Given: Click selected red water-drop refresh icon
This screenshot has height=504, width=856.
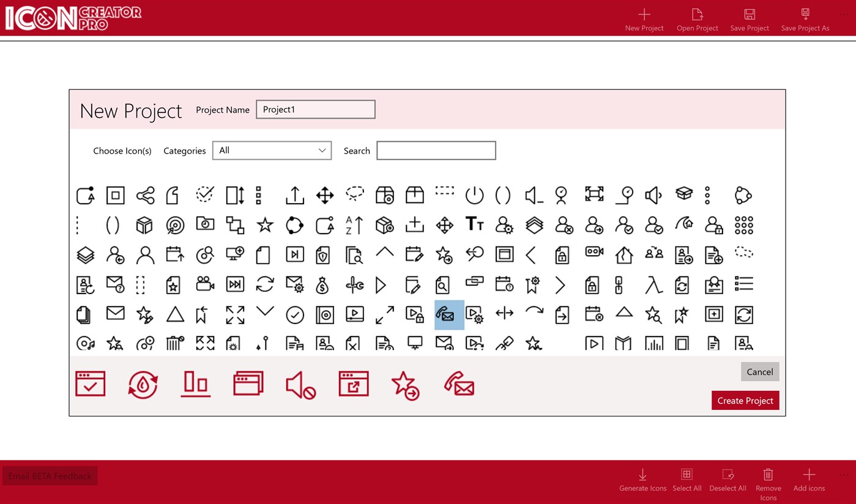Looking at the screenshot, I should tap(143, 384).
